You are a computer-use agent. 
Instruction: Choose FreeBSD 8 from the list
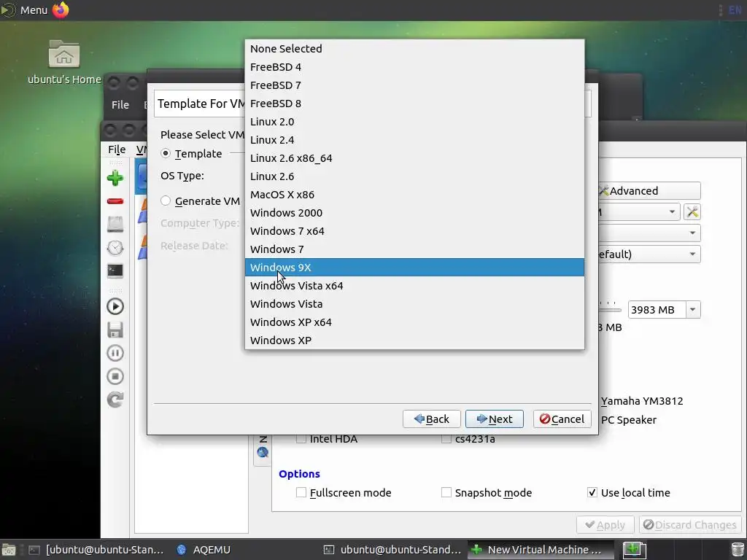[x=414, y=104]
